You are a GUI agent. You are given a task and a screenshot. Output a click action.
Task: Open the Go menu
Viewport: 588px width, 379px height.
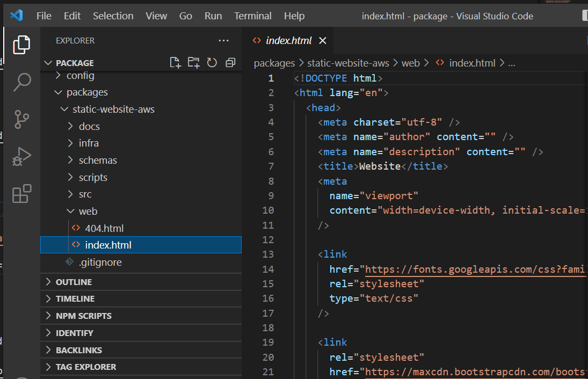tap(186, 16)
